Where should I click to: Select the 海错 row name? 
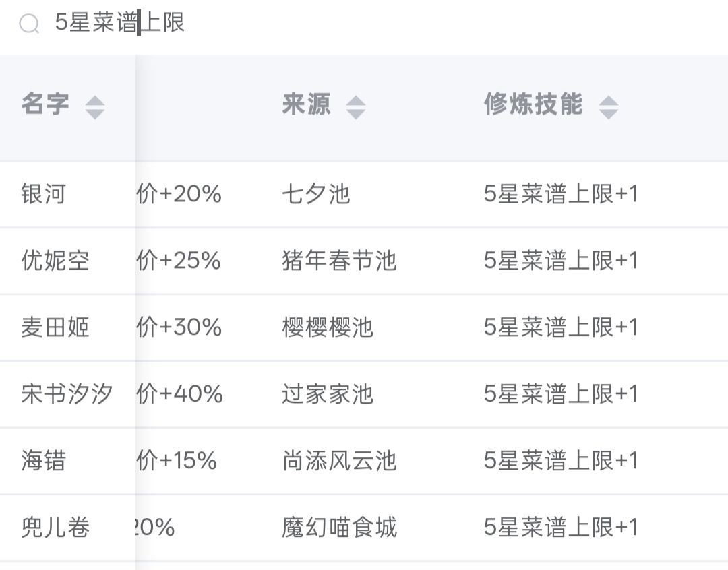(x=44, y=460)
